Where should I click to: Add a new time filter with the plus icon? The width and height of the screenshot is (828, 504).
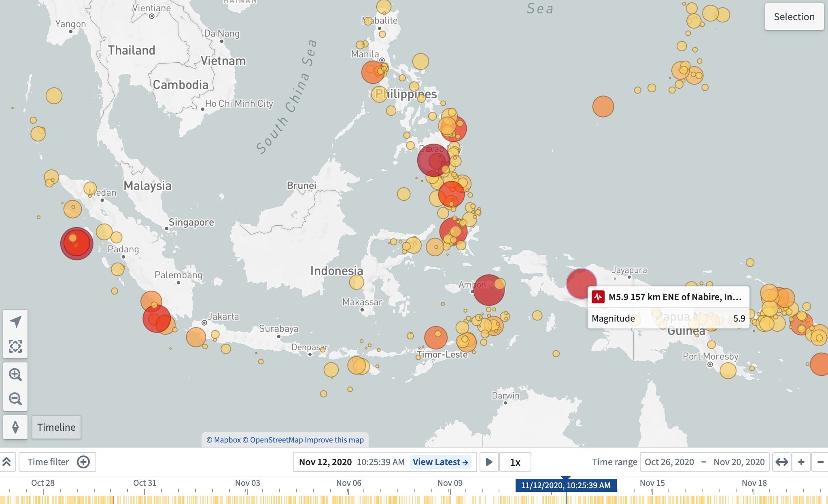(x=84, y=462)
